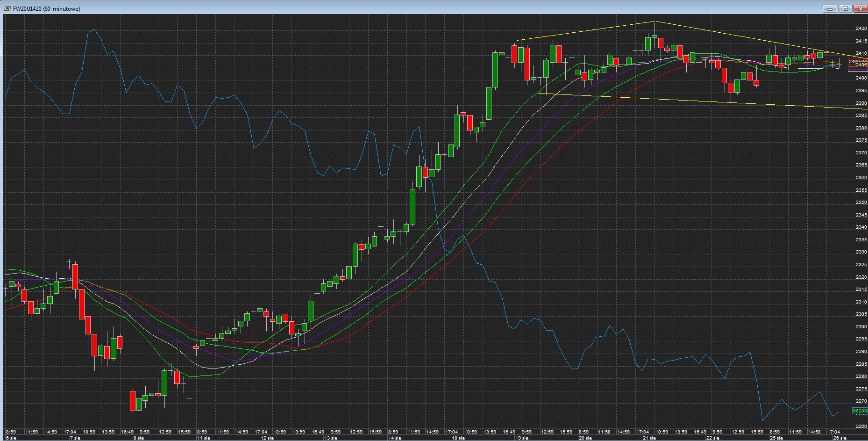Viewport: 868px width, 441px height.
Task: Select the 11 sie date marker
Action: pyautogui.click(x=203, y=438)
